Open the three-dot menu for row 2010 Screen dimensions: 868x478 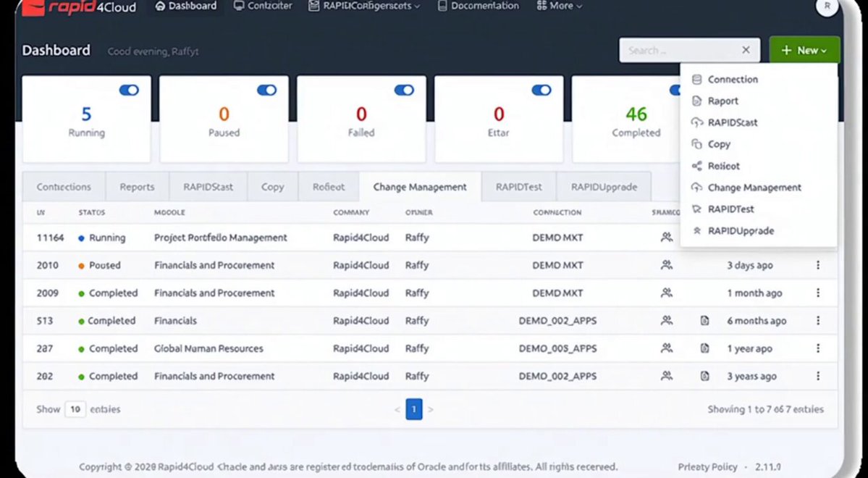tap(817, 265)
